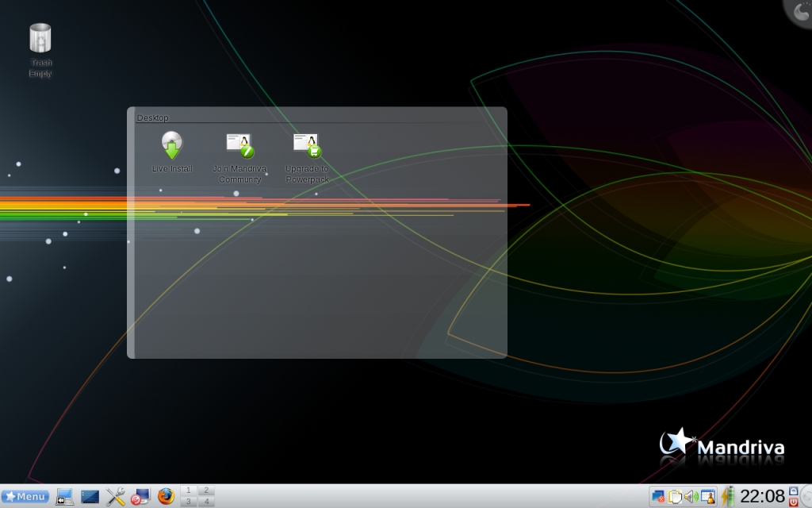The width and height of the screenshot is (812, 508).
Task: Launch Firefox from the panel
Action: click(166, 496)
